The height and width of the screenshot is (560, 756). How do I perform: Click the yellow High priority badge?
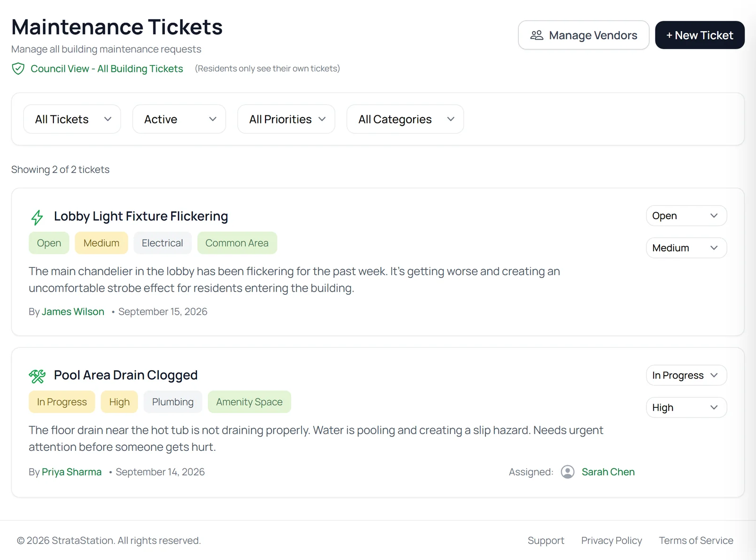click(x=120, y=402)
